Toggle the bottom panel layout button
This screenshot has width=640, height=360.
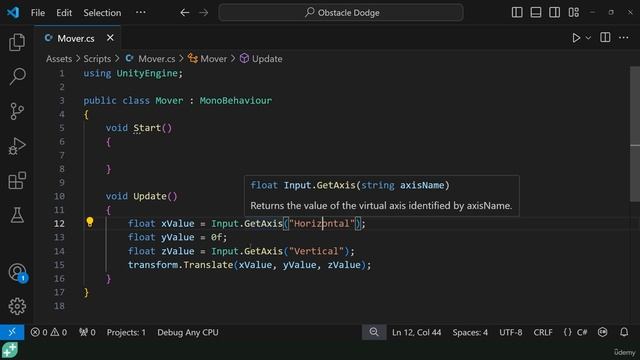[x=536, y=13]
